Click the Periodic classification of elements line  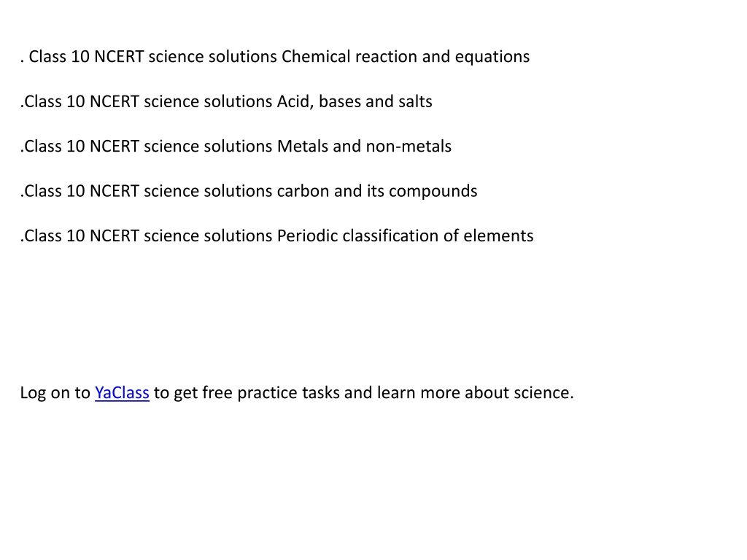coord(276,236)
